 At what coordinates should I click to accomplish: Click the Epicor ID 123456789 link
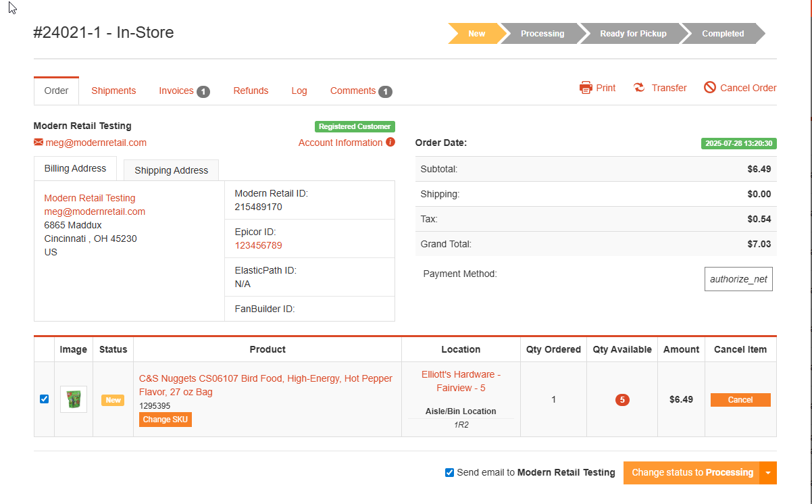tap(259, 245)
